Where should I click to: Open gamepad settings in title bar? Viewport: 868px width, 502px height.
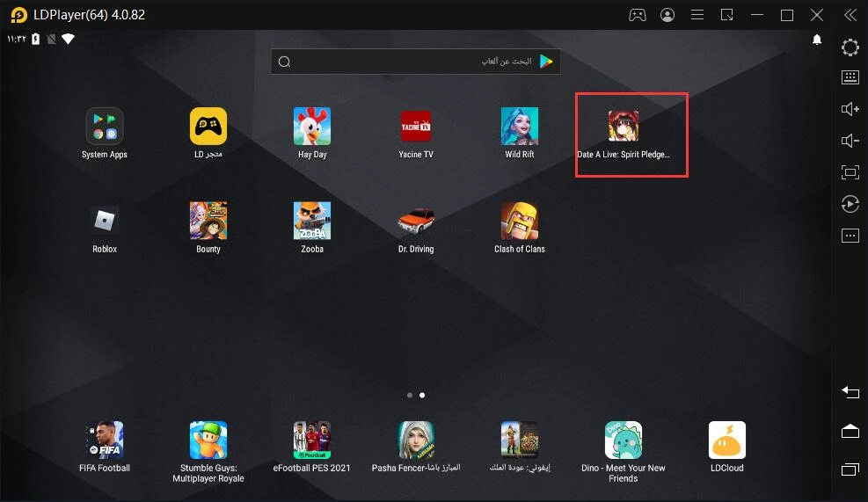coord(638,15)
